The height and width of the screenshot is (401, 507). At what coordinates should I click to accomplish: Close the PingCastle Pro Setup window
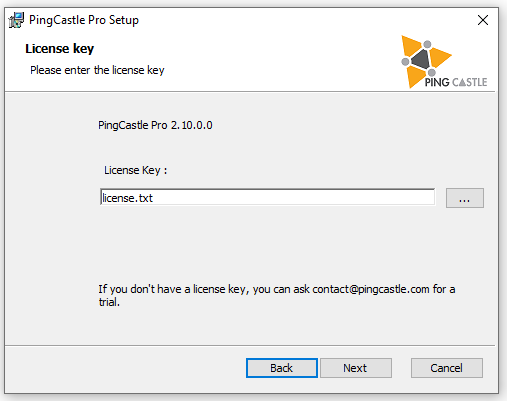483,20
